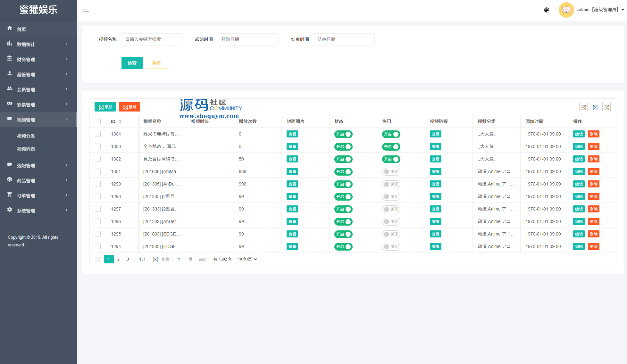This screenshot has height=364, width=627.
Task: Click the ID column sort arrows
Action: point(120,121)
